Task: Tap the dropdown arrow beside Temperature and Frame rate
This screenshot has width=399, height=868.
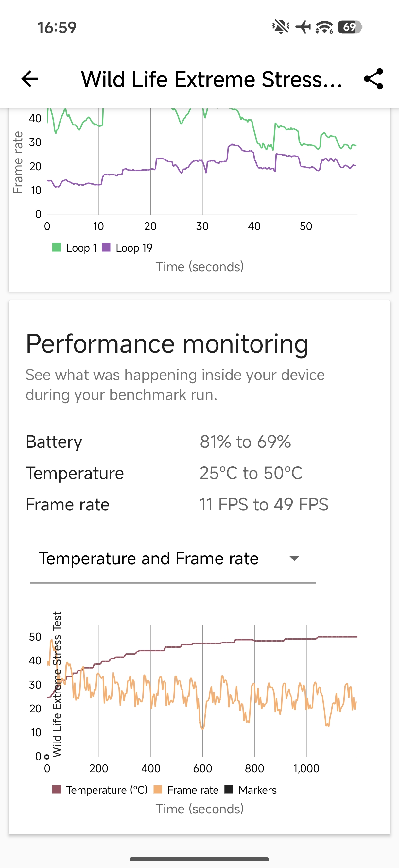Action: [x=294, y=558]
